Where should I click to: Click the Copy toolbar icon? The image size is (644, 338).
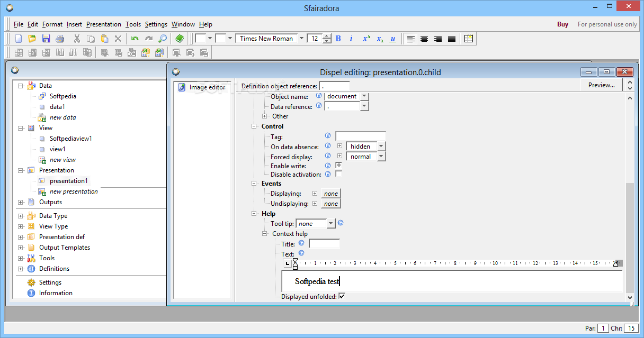(x=91, y=39)
